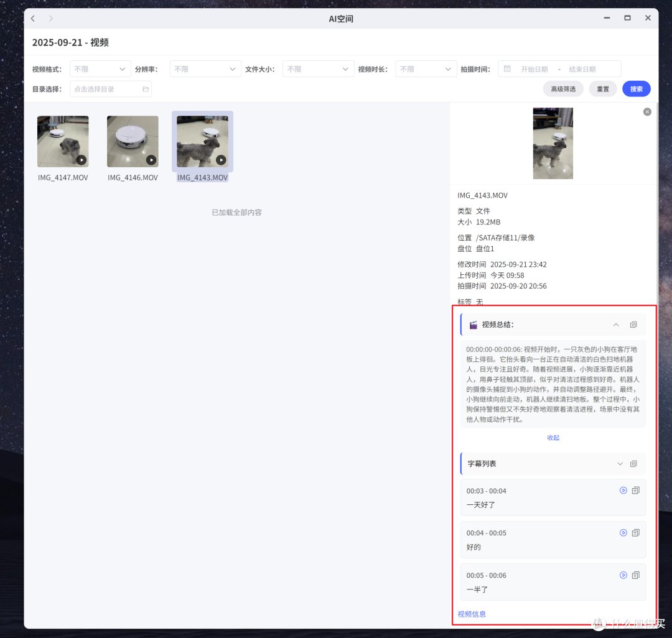Close the details panel with X icon
Image resolution: width=672 pixels, height=638 pixels.
647,112
